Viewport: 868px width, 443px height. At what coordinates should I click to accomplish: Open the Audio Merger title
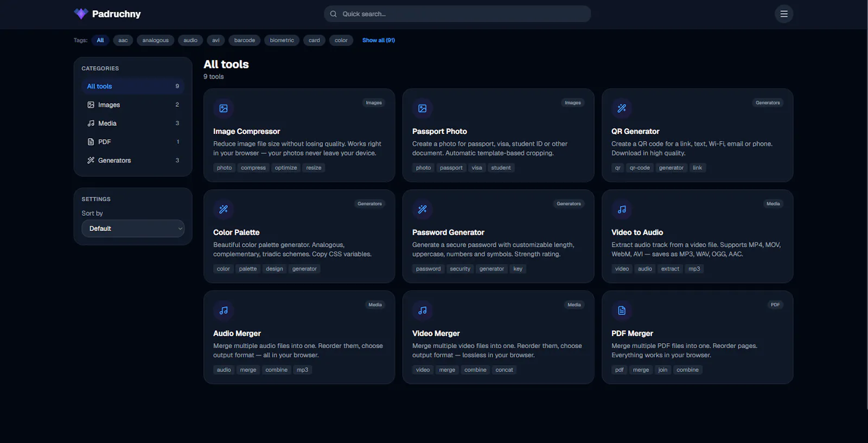point(237,333)
